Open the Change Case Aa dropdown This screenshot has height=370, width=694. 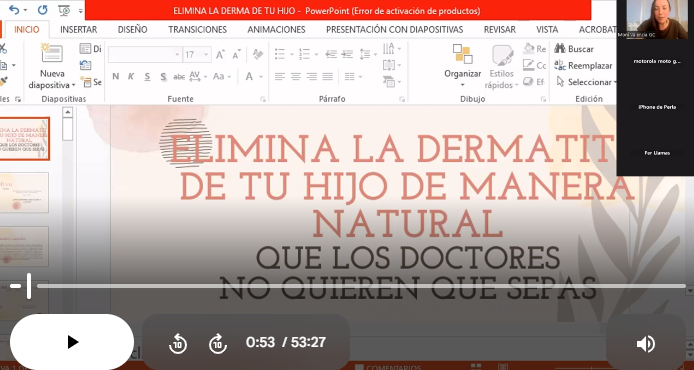222,76
